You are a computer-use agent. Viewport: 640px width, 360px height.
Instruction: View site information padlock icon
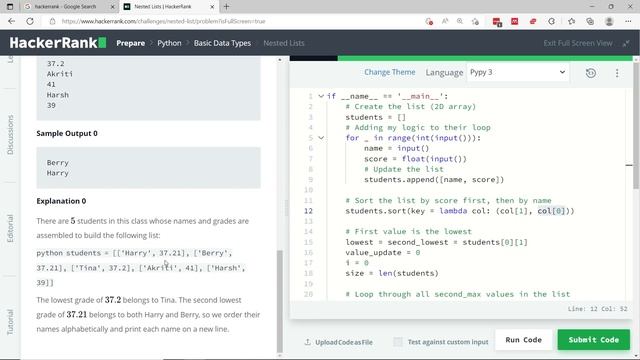[52, 21]
